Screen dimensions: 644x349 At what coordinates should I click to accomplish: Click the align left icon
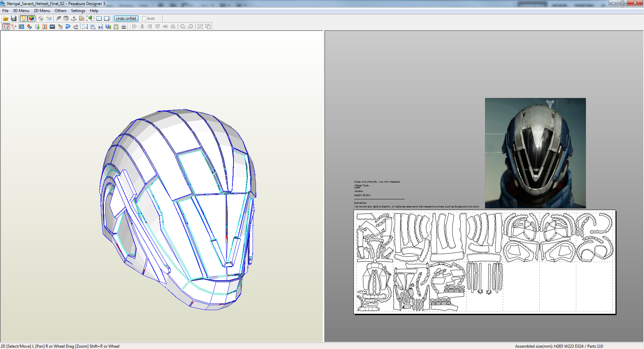135,27
